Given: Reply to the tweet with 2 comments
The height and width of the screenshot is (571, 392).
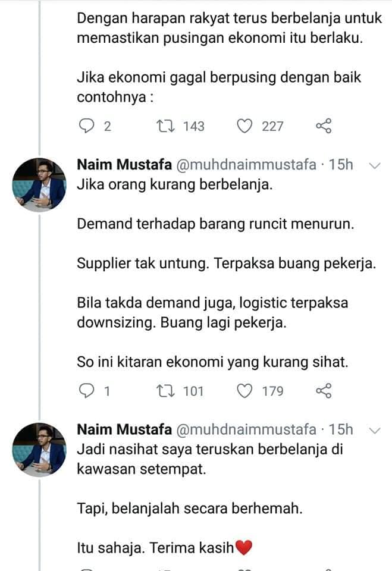Looking at the screenshot, I should [87, 126].
